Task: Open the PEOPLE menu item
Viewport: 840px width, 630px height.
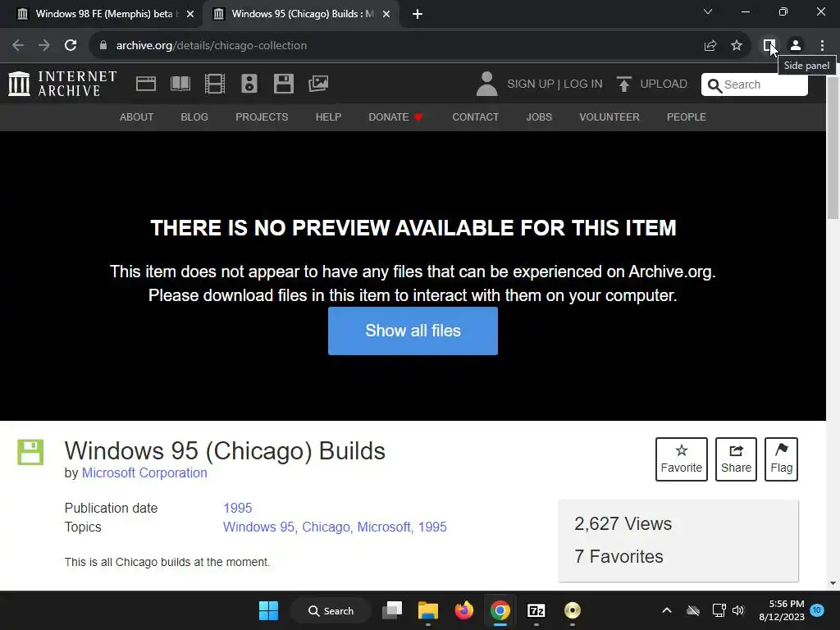Action: coord(687,116)
